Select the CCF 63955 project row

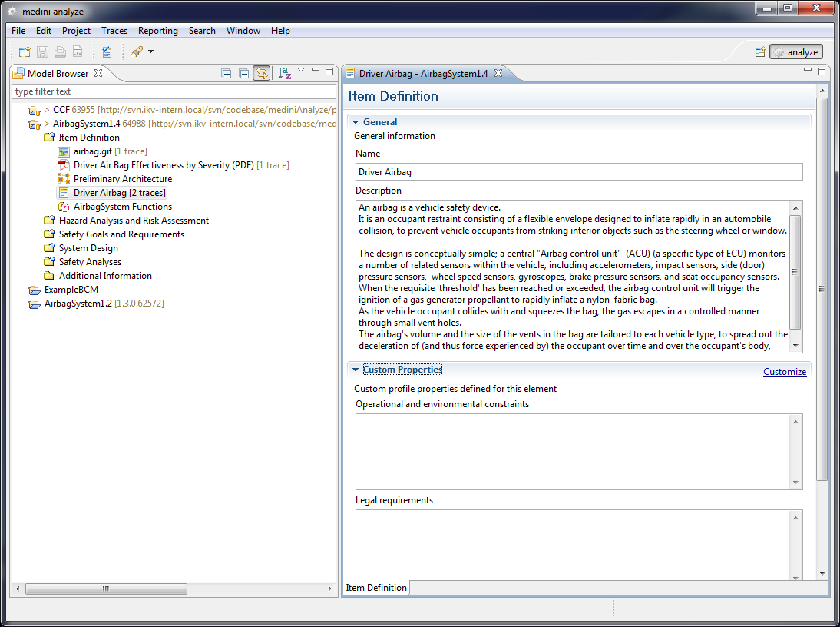point(182,110)
